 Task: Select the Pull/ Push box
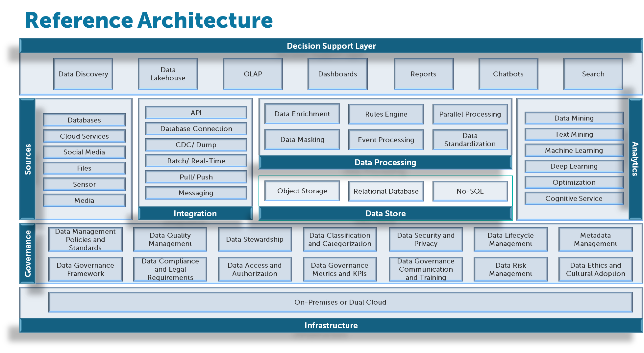tap(196, 177)
